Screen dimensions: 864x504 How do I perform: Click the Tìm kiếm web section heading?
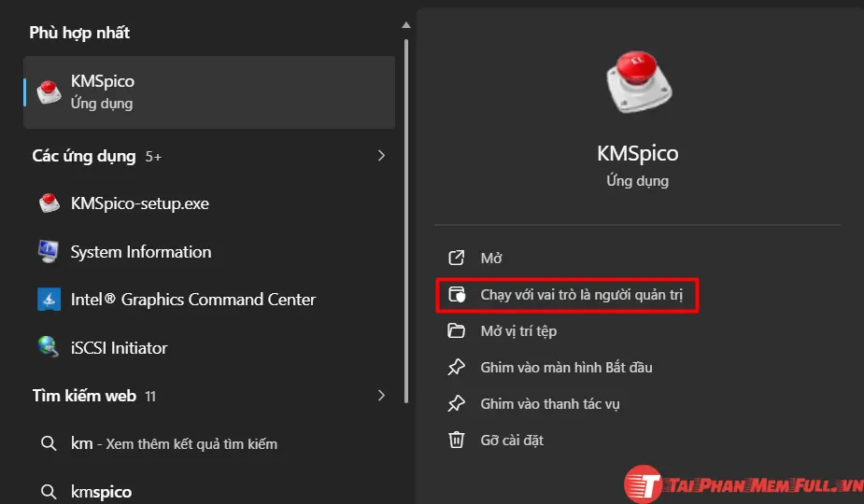point(84,396)
